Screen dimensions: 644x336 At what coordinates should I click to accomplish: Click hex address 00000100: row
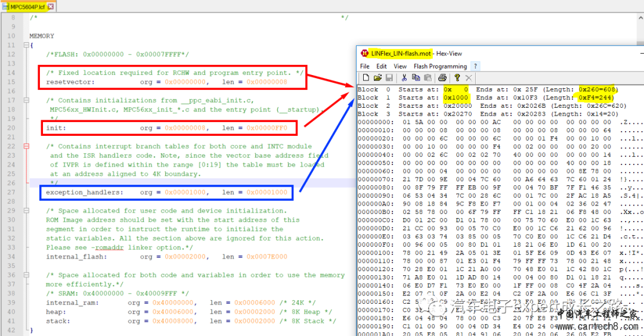click(x=376, y=253)
